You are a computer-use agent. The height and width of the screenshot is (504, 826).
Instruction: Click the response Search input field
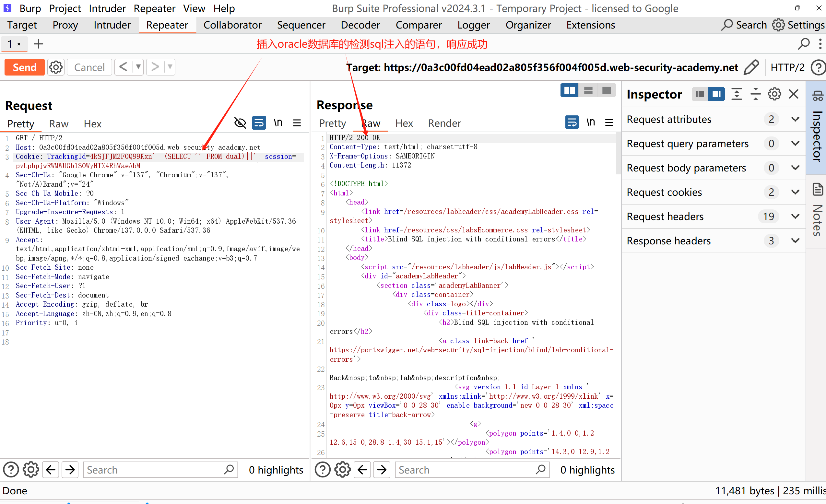point(466,470)
